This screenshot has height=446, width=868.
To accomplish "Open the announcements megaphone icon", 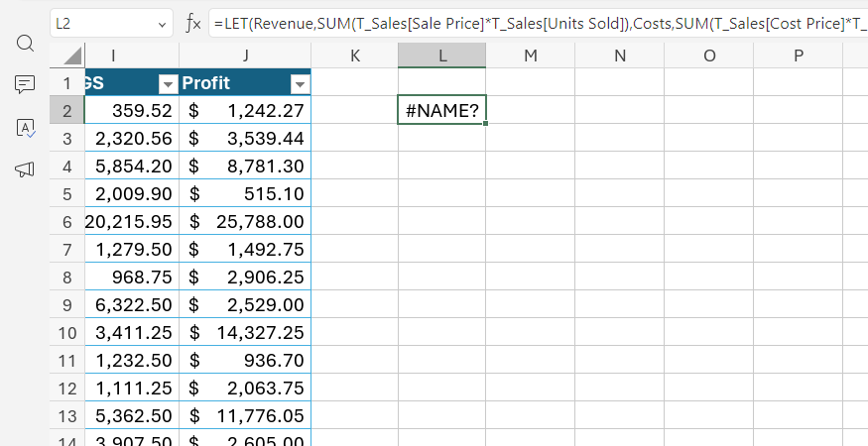I will pyautogui.click(x=25, y=169).
